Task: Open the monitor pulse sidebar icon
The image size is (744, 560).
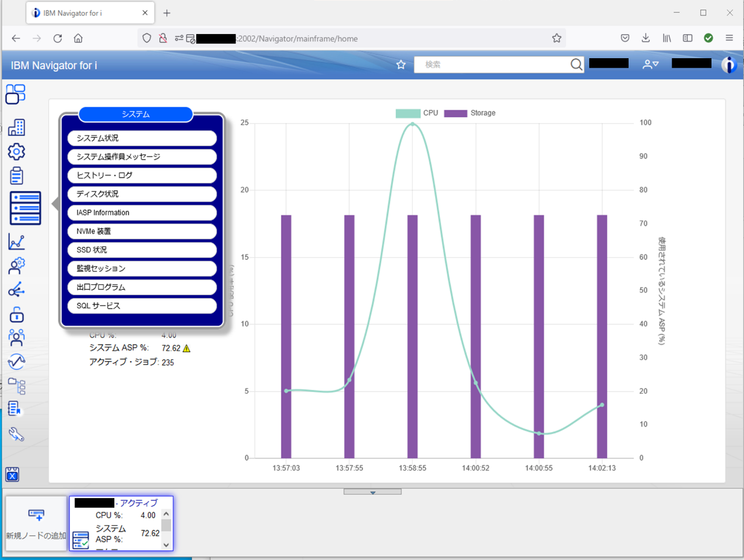Action: 16,361
